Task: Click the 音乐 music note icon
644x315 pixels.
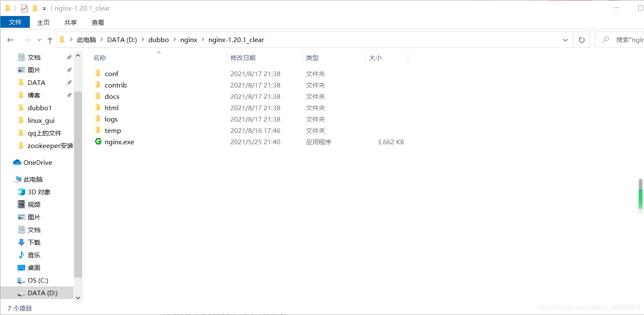Action: coord(21,255)
